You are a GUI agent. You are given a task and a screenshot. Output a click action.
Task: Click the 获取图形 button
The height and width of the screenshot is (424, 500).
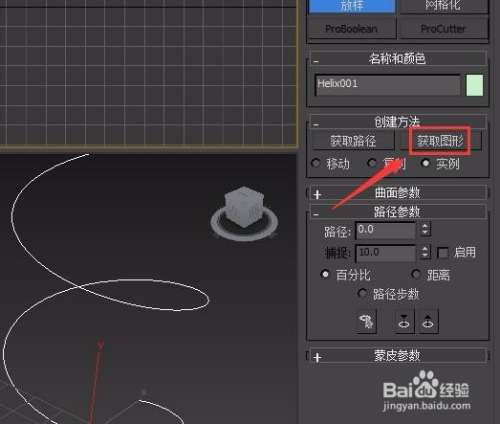click(440, 141)
